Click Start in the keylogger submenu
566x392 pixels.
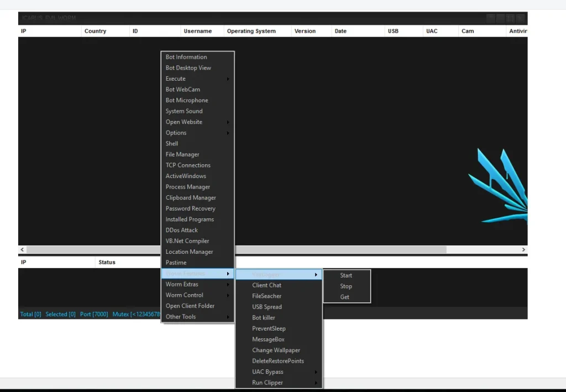346,275
